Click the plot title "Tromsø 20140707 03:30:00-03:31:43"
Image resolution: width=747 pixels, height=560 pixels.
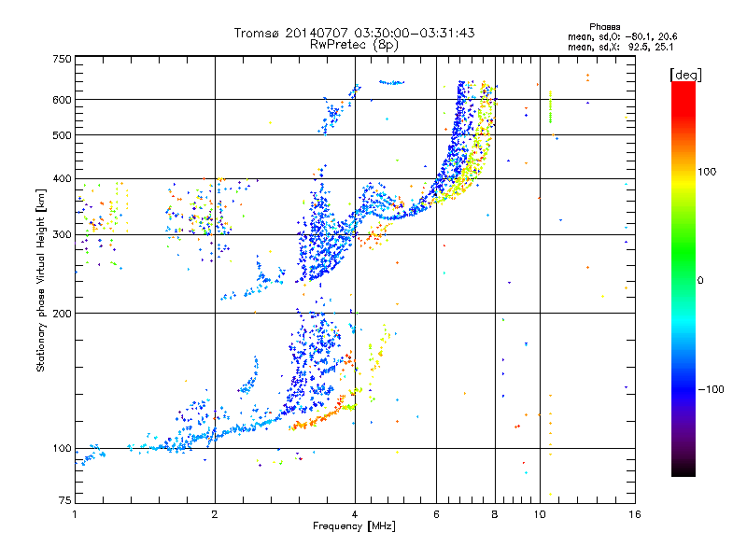(x=354, y=33)
